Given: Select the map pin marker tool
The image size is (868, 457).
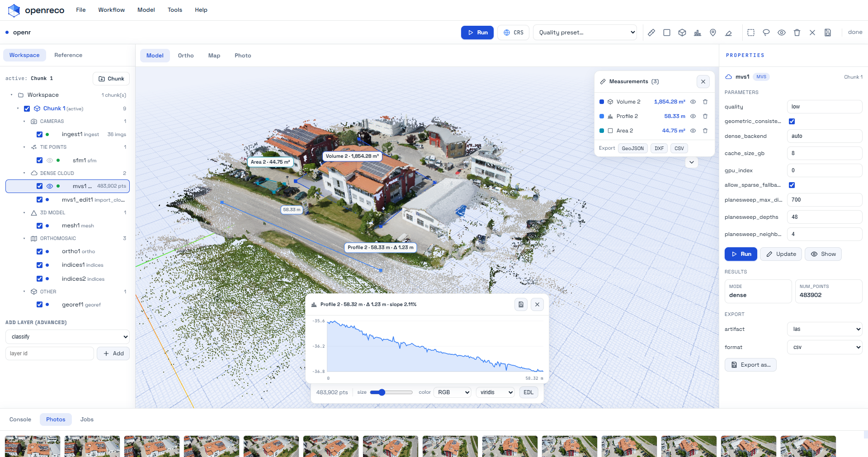Looking at the screenshot, I should (x=713, y=33).
